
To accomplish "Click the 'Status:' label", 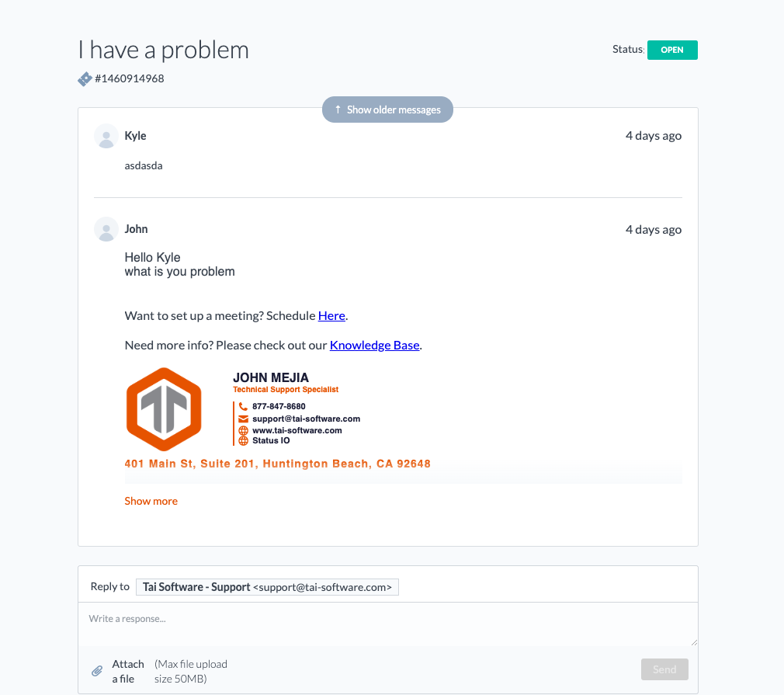I will pyautogui.click(x=629, y=49).
